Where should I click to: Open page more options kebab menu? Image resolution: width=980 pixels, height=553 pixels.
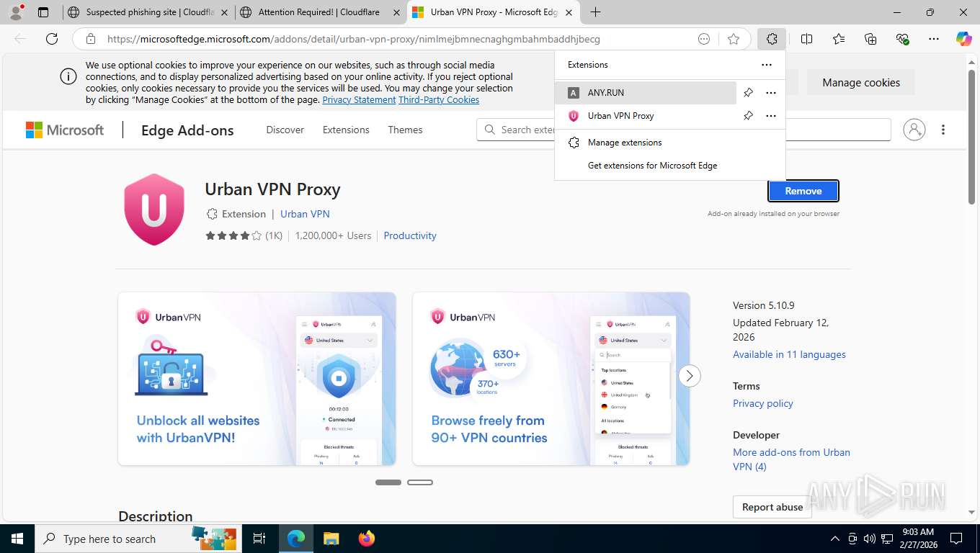click(943, 130)
